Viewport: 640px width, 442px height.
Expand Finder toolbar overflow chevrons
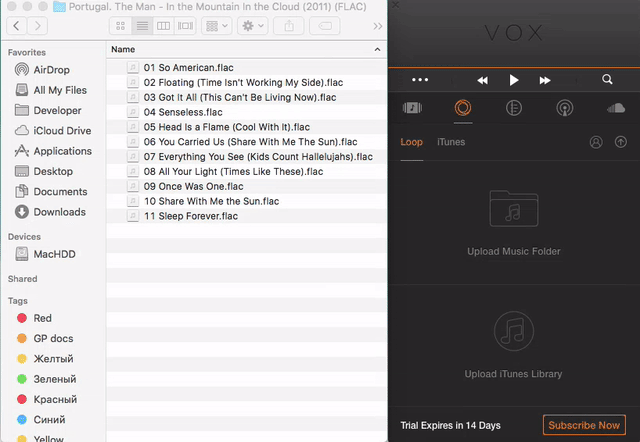(x=378, y=27)
